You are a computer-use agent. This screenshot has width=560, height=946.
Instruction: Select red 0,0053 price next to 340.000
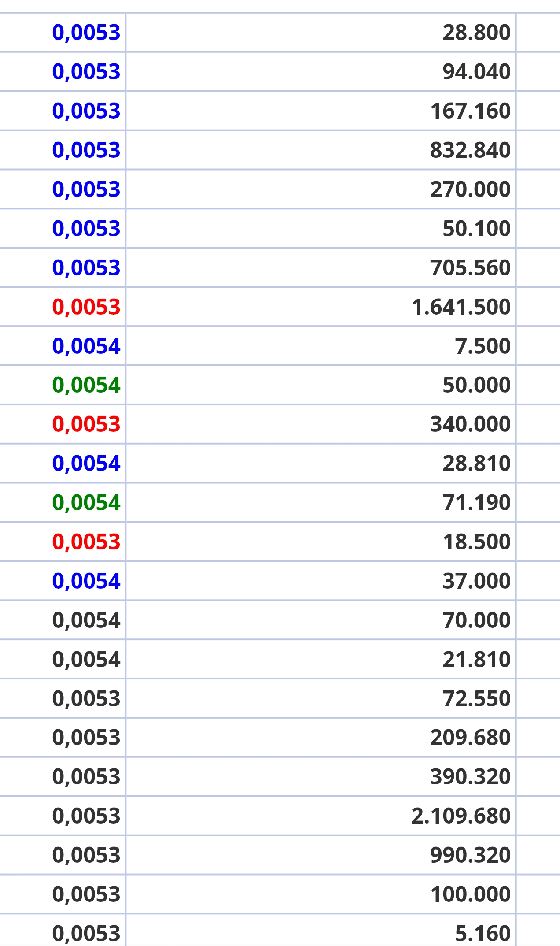[86, 424]
